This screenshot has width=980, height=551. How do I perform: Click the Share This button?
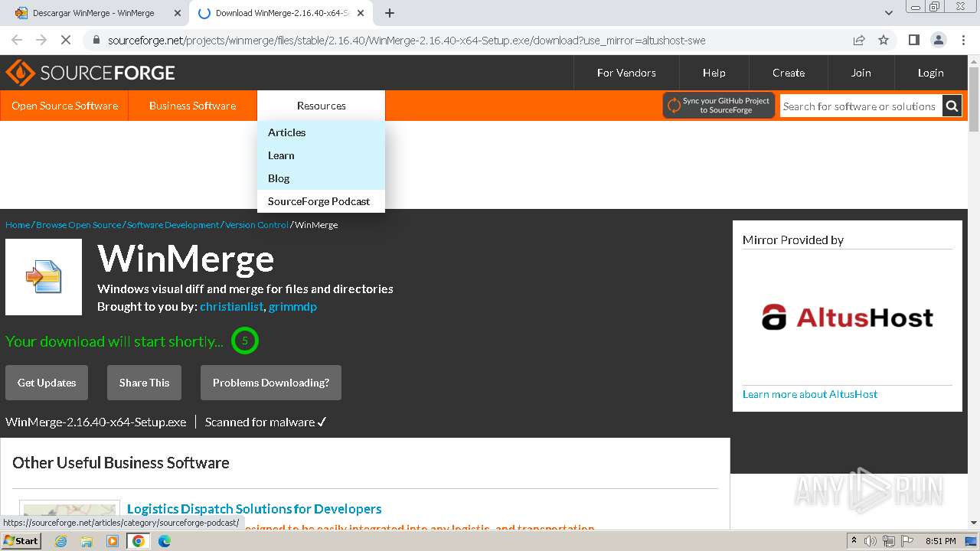coord(144,383)
